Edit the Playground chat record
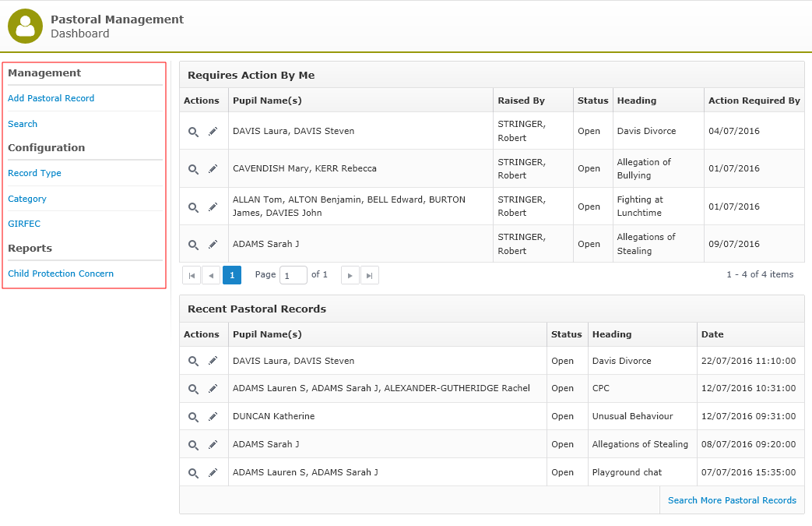 click(x=213, y=473)
